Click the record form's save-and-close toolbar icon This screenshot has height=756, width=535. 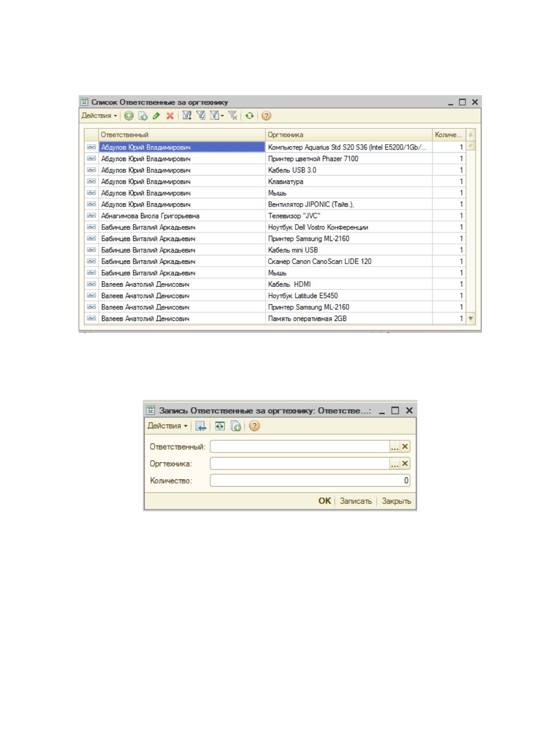(x=201, y=426)
